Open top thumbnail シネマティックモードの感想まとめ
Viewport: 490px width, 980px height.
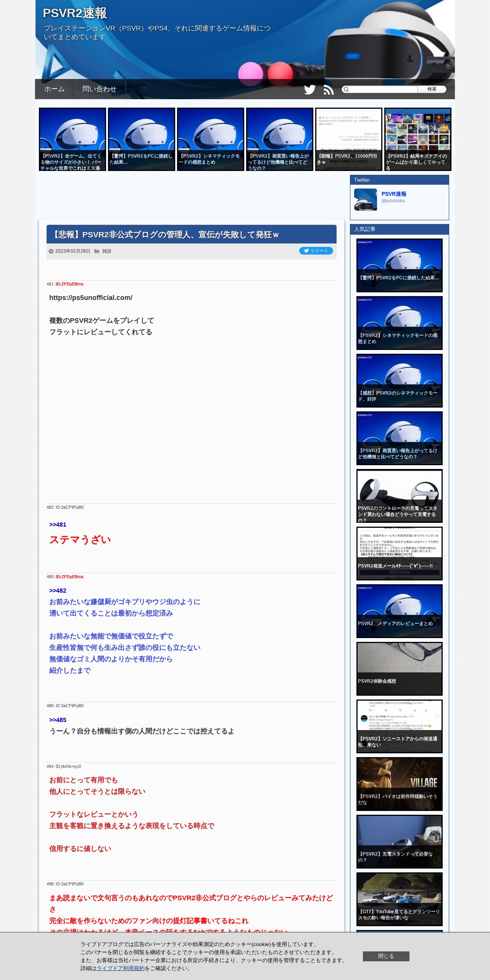[211, 139]
